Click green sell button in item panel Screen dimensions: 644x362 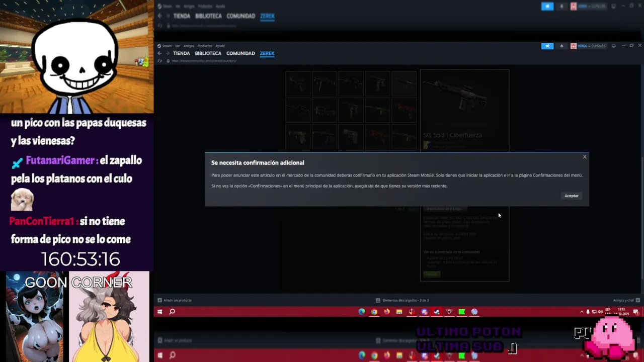coord(432,274)
